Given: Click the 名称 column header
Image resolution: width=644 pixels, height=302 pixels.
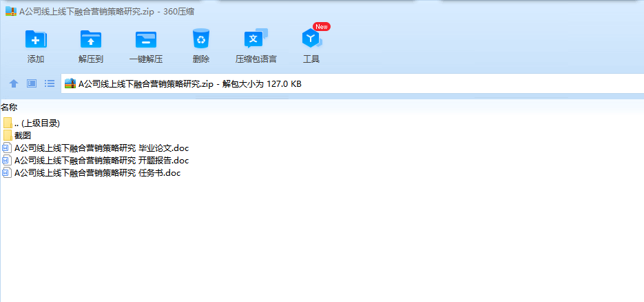Looking at the screenshot, I should [9, 108].
